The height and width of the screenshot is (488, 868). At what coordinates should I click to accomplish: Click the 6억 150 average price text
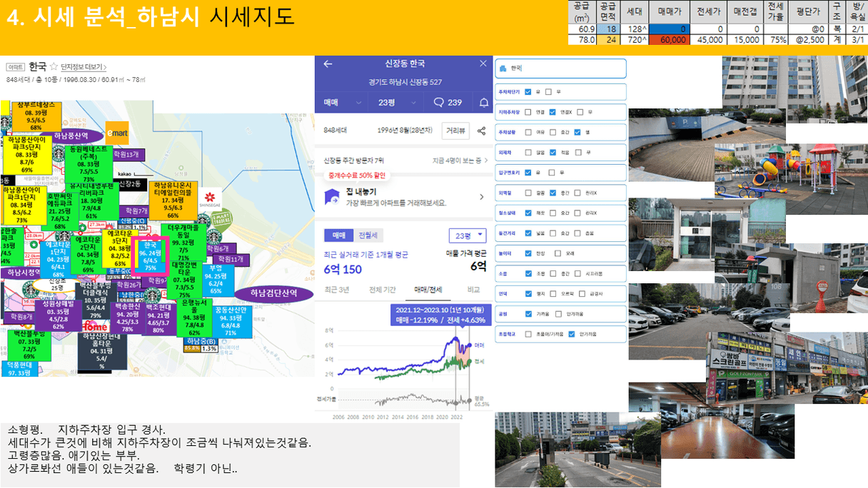click(343, 270)
